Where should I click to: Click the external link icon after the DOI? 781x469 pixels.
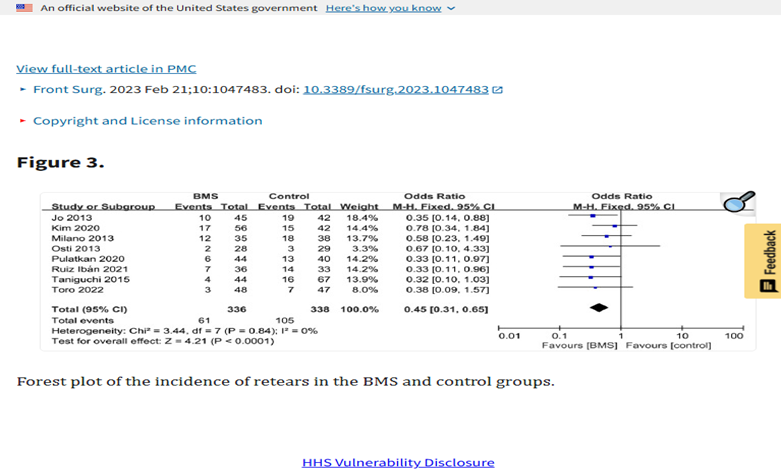(498, 90)
